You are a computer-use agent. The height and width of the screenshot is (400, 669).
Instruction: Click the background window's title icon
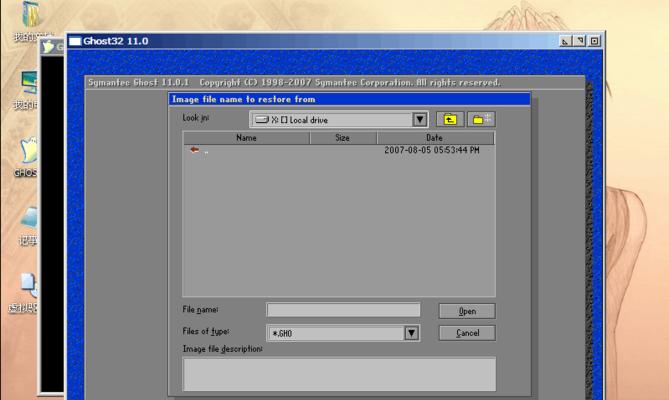pyautogui.click(x=48, y=46)
